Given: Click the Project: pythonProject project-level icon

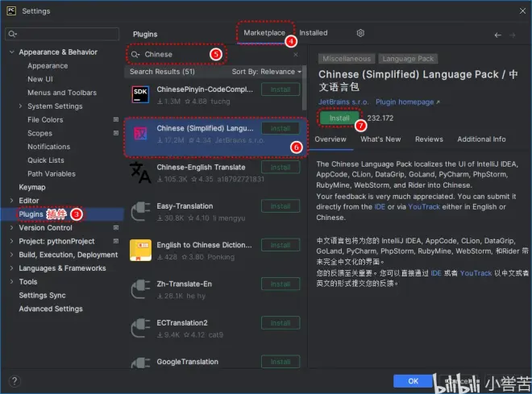Looking at the screenshot, I should click(x=116, y=241).
